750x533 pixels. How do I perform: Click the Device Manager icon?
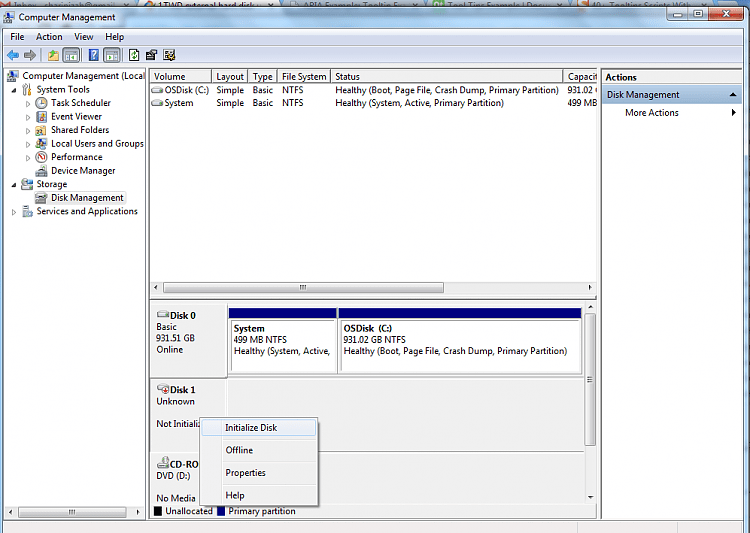(42, 171)
